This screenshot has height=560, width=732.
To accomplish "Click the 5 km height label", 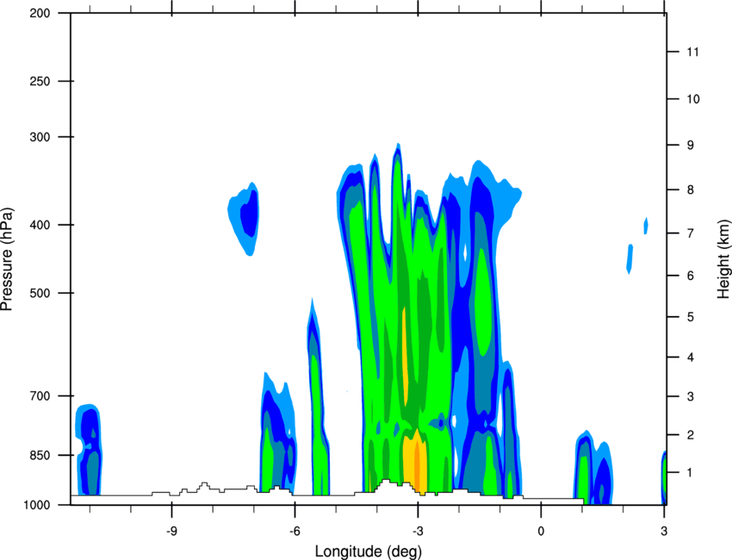I will coord(691,317).
